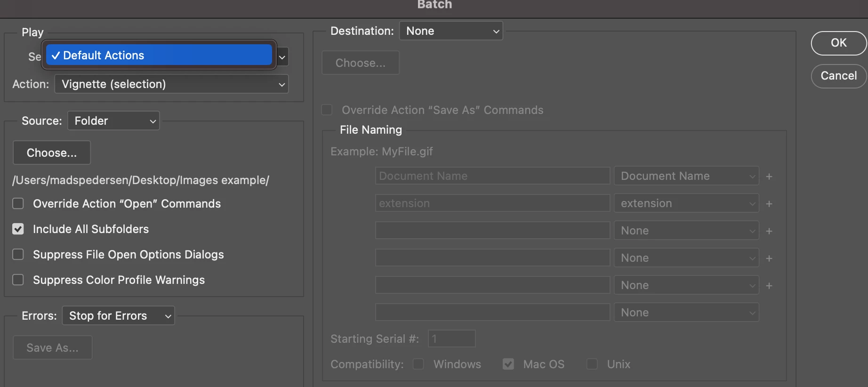
Task: Select Default Actions in the Set menu
Action: pyautogui.click(x=159, y=55)
